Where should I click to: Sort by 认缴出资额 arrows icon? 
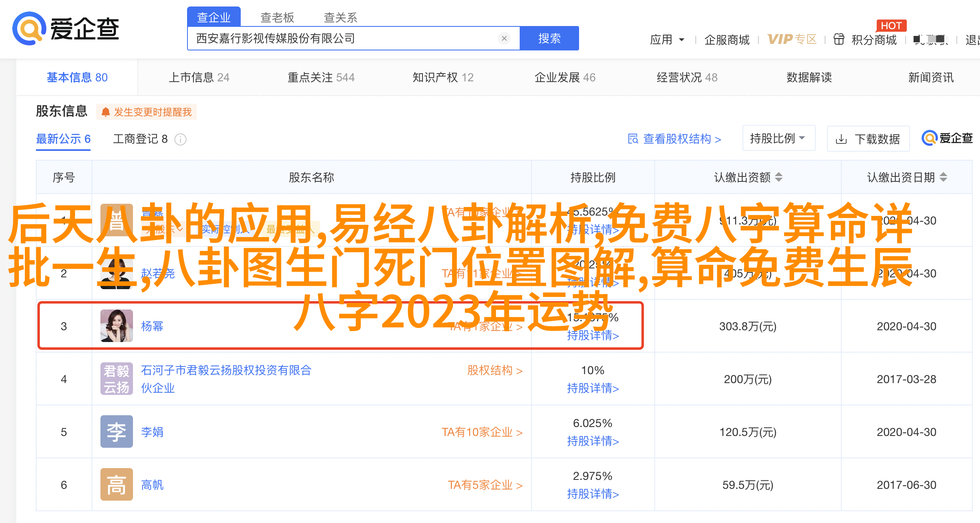point(778,177)
